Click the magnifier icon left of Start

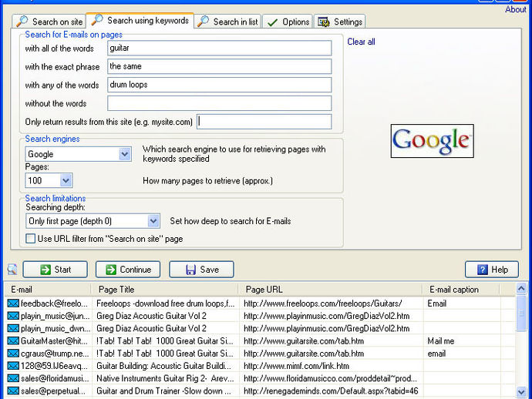(12, 269)
